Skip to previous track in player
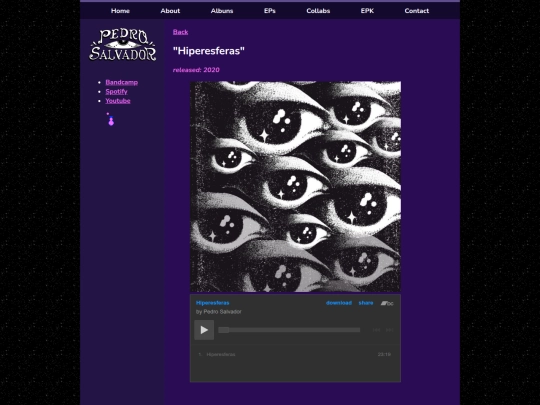540x405 pixels. point(376,330)
